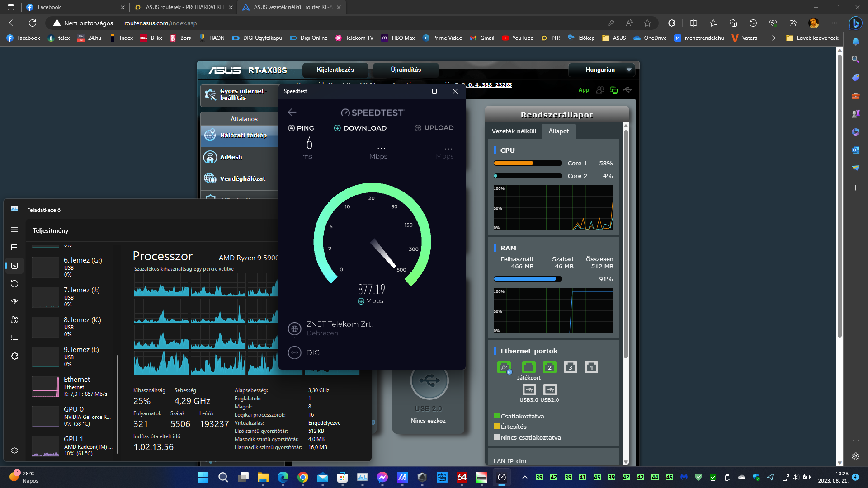Viewport: 868px width, 488px height.
Task: Select GPU 1 AMD Radeon entry
Action: click(x=72, y=446)
